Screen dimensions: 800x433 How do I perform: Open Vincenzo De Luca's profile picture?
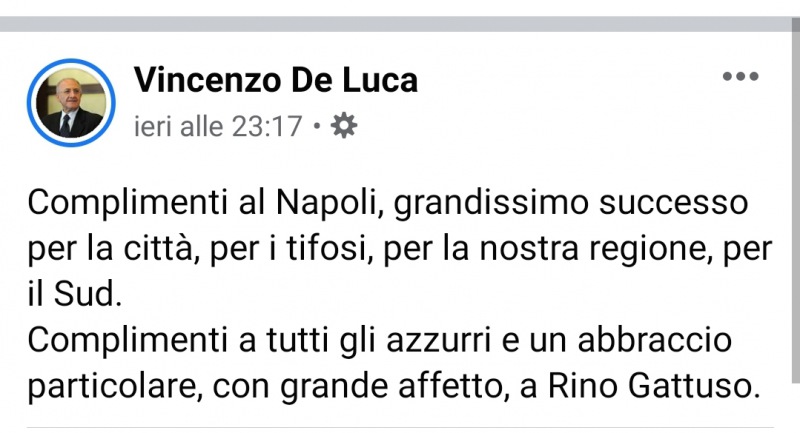point(70,102)
